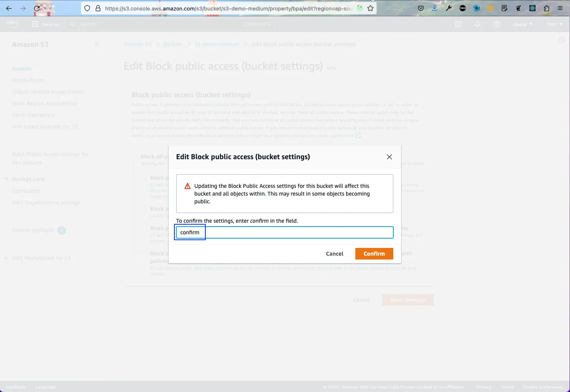570x392 pixels.
Task: Bookmark this page with the star icon
Action: 370,8
